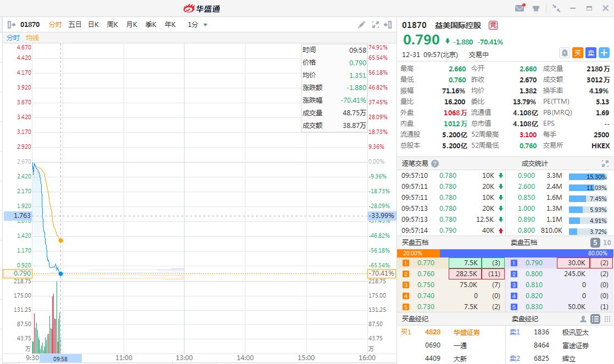Add stock to watchlist plus icon
Image resolution: width=614 pixels, height=364 pixels.
(x=604, y=53)
